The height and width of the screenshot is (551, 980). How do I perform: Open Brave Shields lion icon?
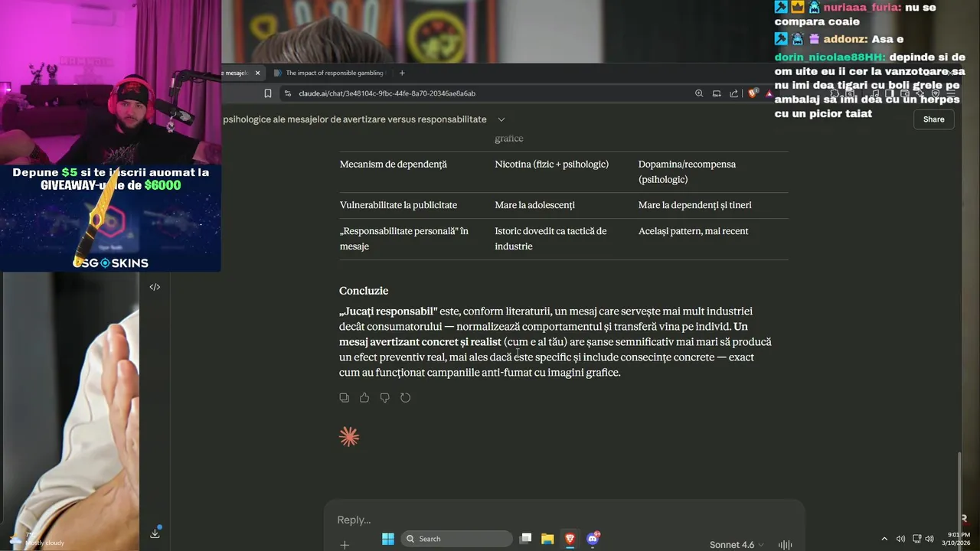753,93
